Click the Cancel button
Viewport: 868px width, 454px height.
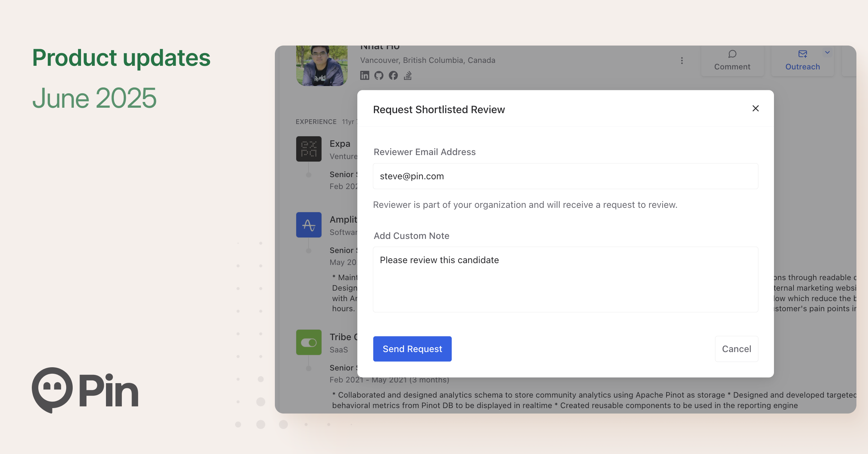736,348
